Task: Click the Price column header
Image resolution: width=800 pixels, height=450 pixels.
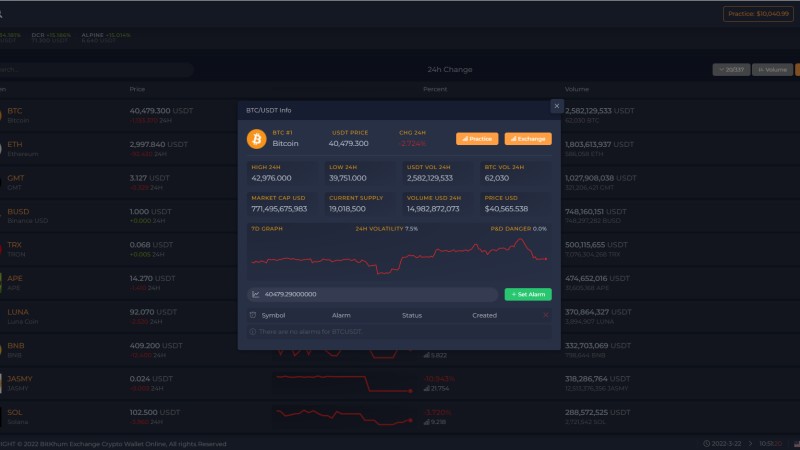Action: point(137,89)
